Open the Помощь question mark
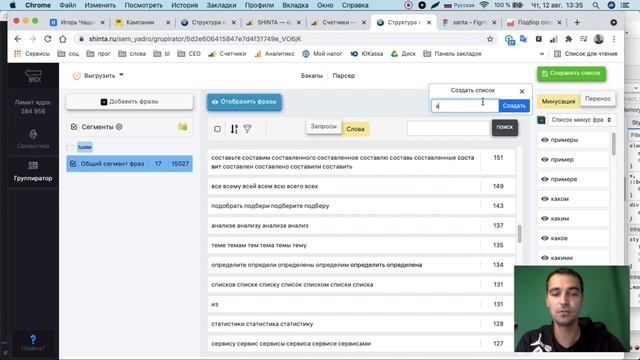The width and height of the screenshot is (640, 360). 33,343
